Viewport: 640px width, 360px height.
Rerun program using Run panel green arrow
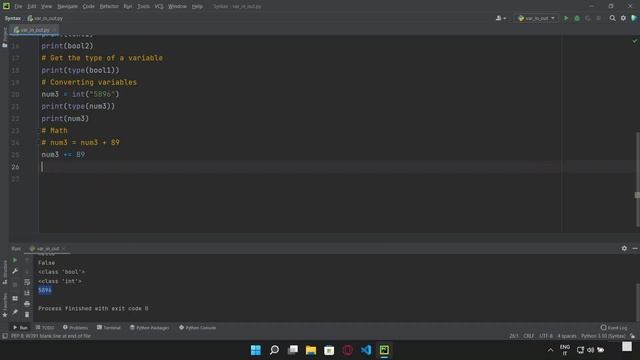click(x=15, y=260)
